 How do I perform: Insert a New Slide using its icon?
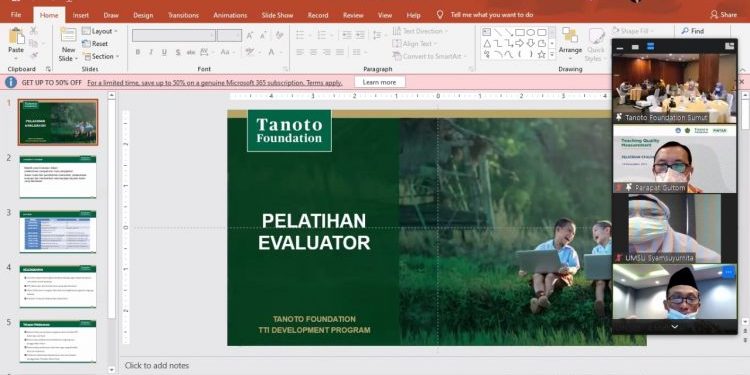pos(68,35)
